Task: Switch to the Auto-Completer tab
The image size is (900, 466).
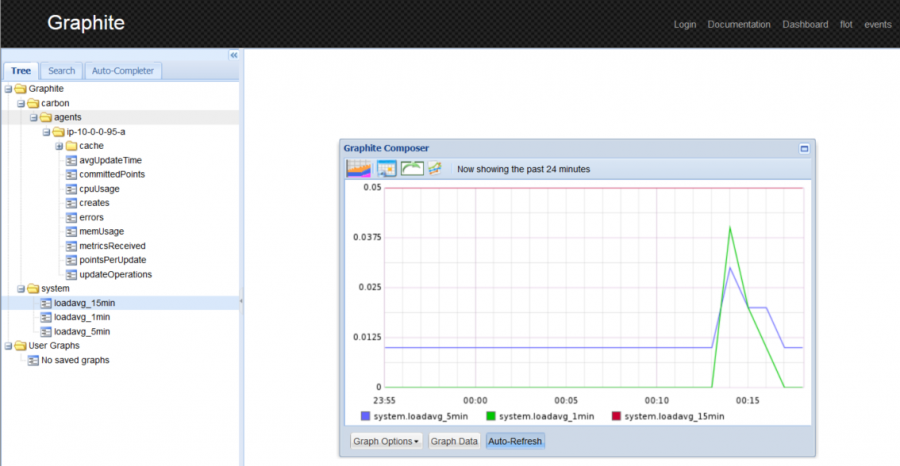Action: (x=123, y=71)
